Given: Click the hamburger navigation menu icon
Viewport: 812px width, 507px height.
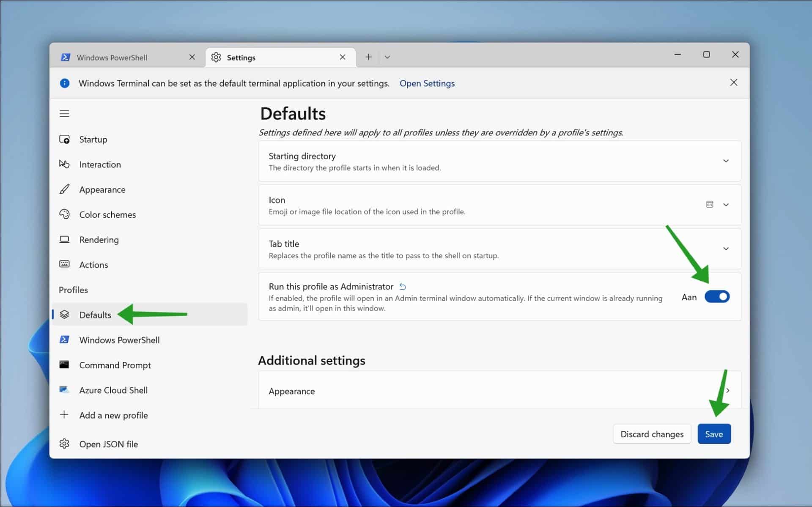Looking at the screenshot, I should pos(64,114).
